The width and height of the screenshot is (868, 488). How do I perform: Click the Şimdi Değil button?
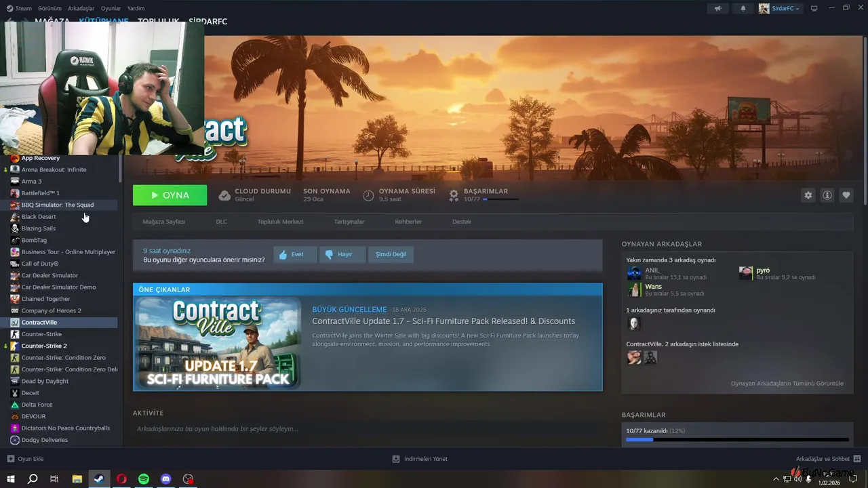[x=391, y=254]
